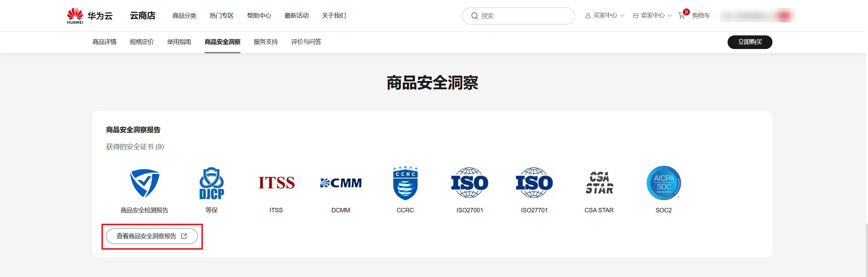Click 查看商品安全洞察报告 button

point(152,236)
